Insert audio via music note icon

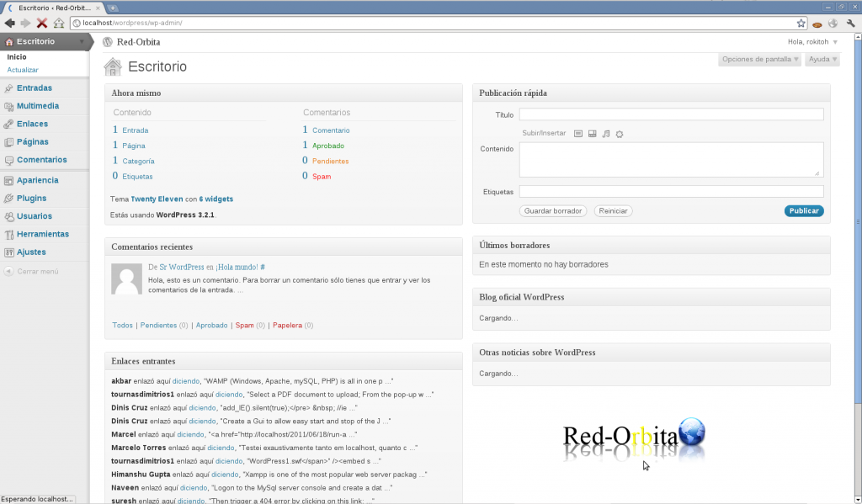(x=606, y=134)
